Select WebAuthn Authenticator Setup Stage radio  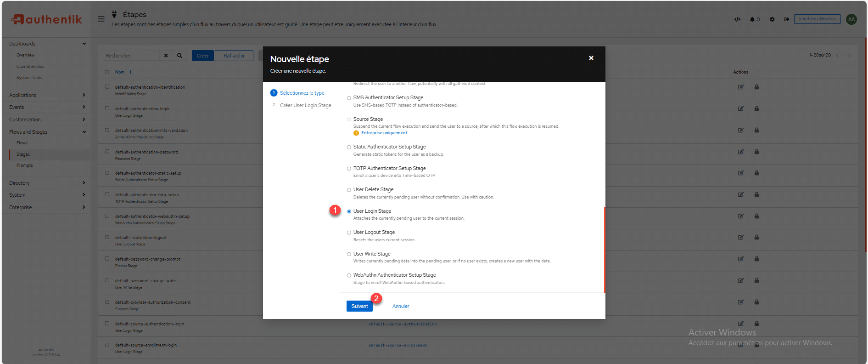coord(349,275)
